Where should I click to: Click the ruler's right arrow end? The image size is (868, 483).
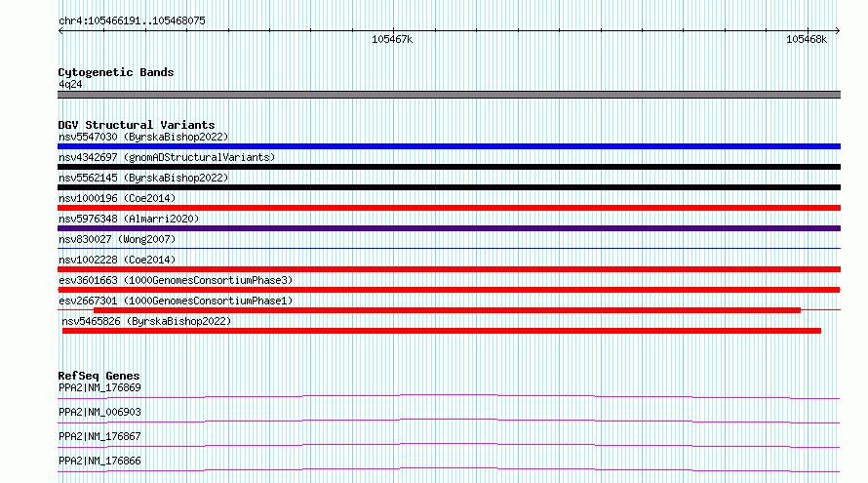pyautogui.click(x=838, y=31)
